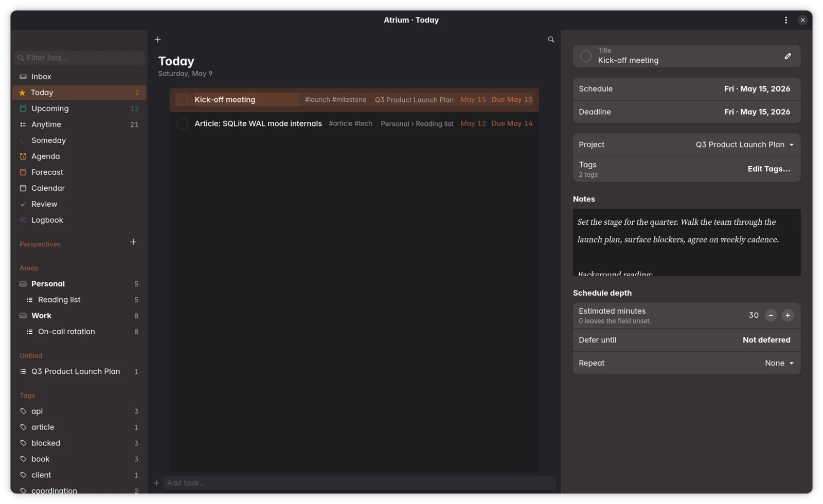Click the Personal area folder icon

tap(23, 284)
